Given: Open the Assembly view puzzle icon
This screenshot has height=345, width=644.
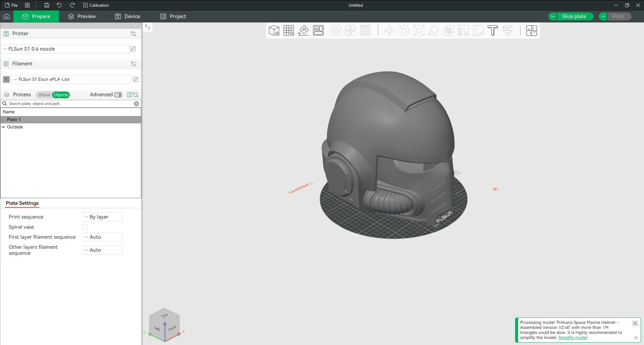Looking at the screenshot, I should tap(532, 31).
